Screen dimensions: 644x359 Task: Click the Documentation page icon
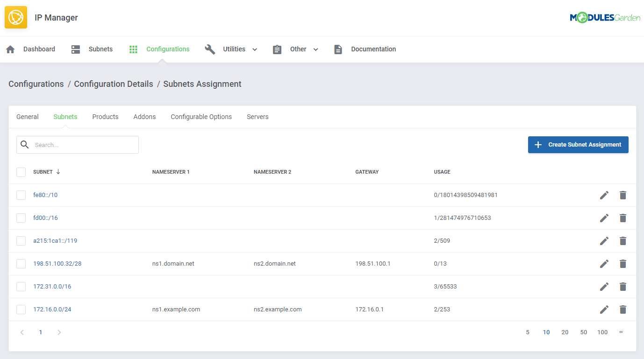coord(338,49)
